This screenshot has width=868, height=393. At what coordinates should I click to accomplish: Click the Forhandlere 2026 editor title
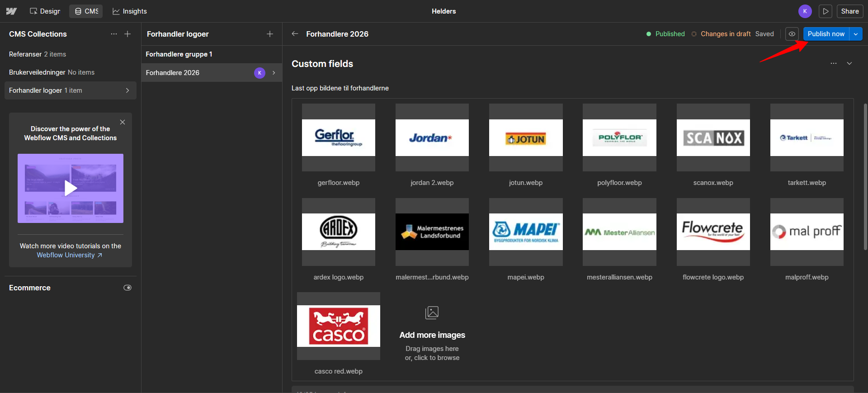tap(337, 34)
